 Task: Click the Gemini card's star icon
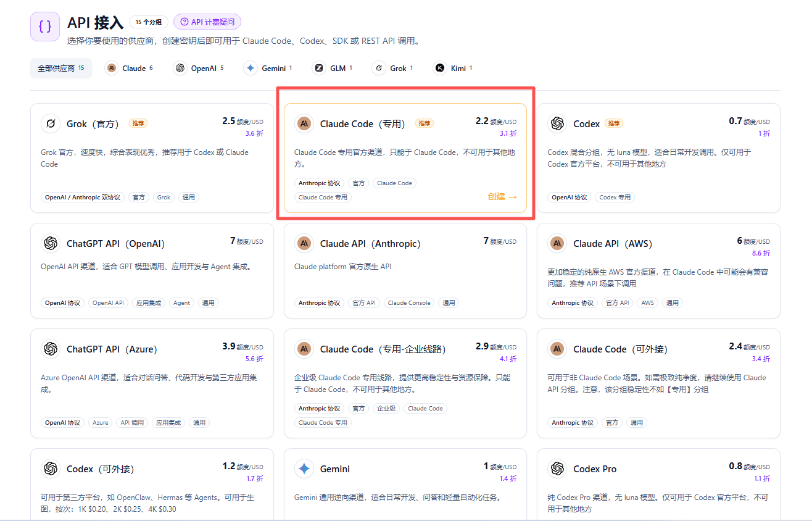point(304,469)
